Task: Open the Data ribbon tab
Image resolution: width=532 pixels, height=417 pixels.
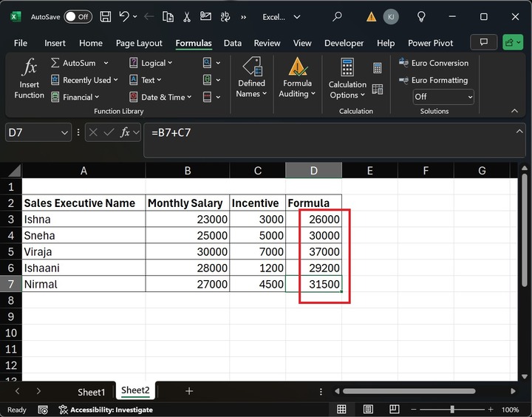Action: (233, 44)
